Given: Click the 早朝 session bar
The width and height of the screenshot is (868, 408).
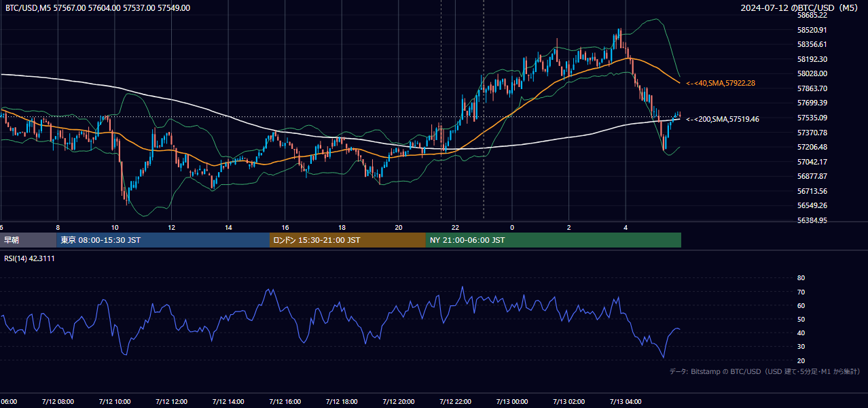Looking at the screenshot, I should (x=28, y=240).
